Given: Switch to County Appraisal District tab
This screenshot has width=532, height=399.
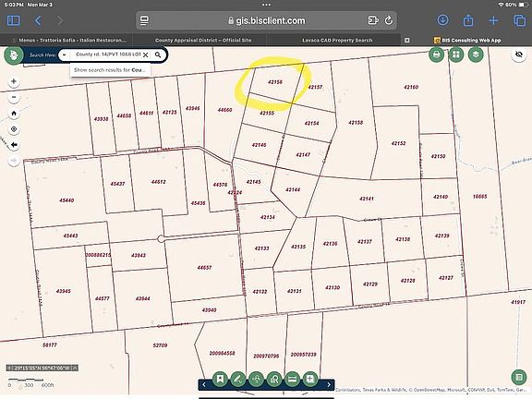Looking at the screenshot, I should [203, 40].
